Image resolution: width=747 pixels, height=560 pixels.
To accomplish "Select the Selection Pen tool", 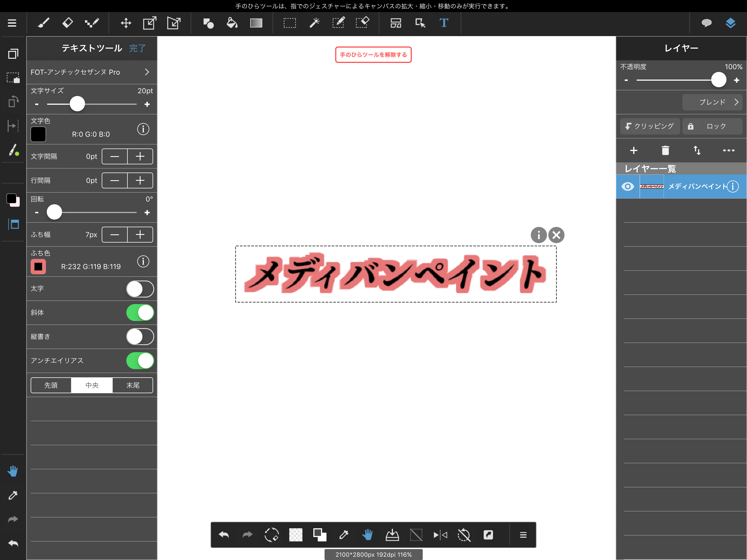I will tap(339, 23).
